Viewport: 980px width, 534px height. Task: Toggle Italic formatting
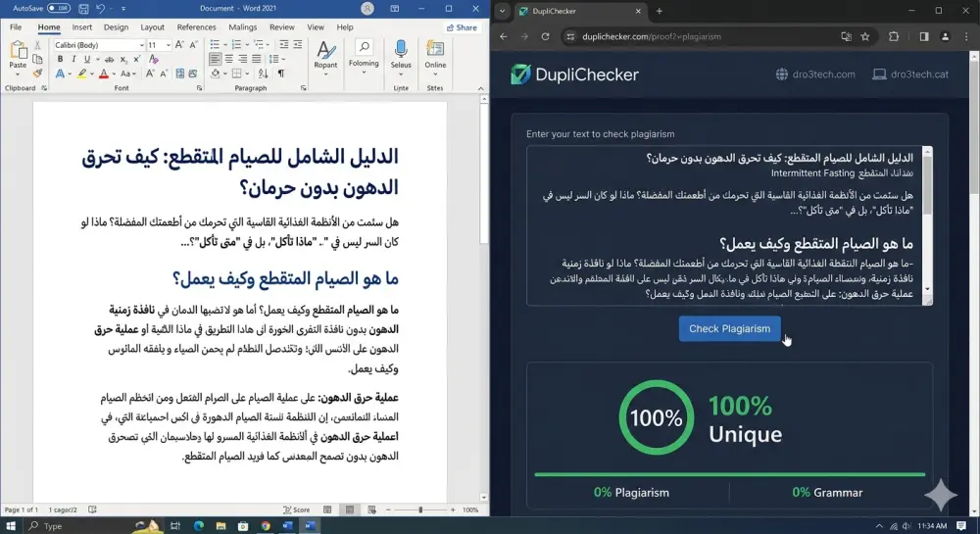pos(73,60)
